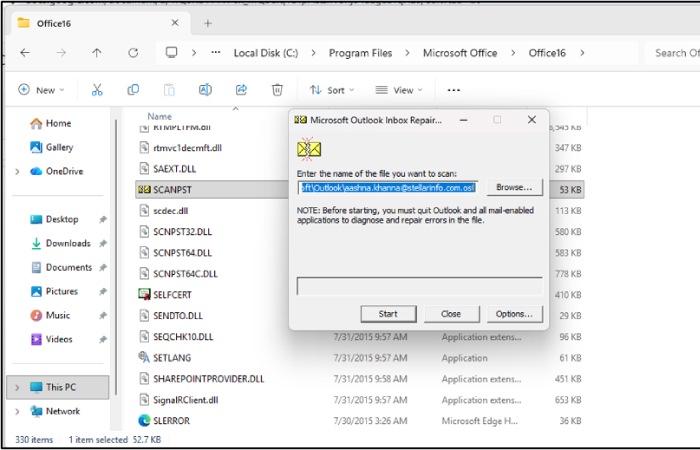Image resolution: width=700 pixels, height=450 pixels.
Task: Go up one folder level
Action: coord(96,53)
